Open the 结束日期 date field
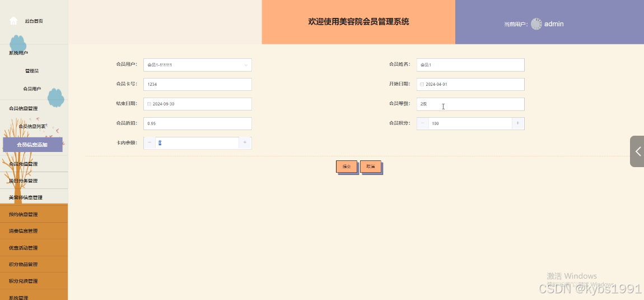This screenshot has width=644, height=300. [x=198, y=104]
